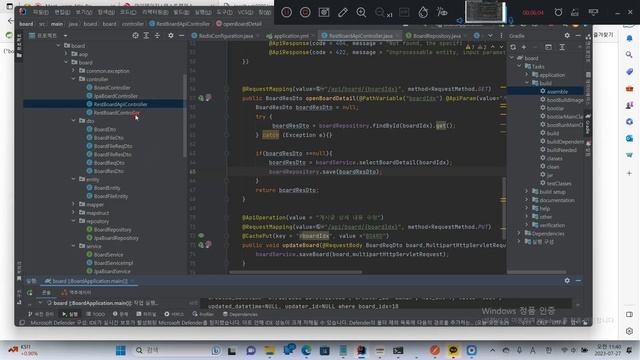
Task: Select jar Gradle task
Action: [547, 175]
